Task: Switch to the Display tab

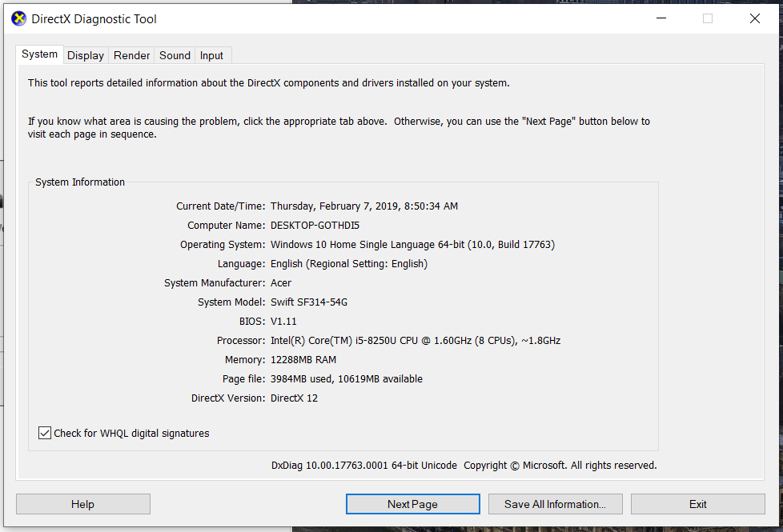Action: [86, 55]
